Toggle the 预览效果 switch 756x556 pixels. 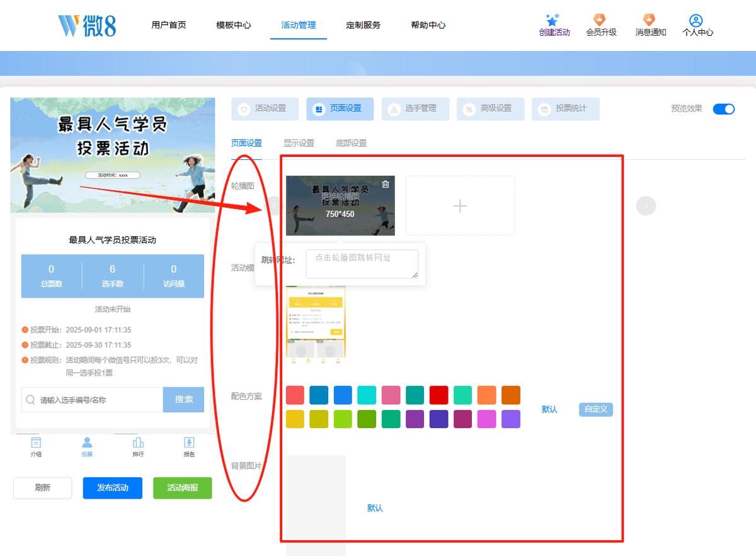(x=724, y=109)
